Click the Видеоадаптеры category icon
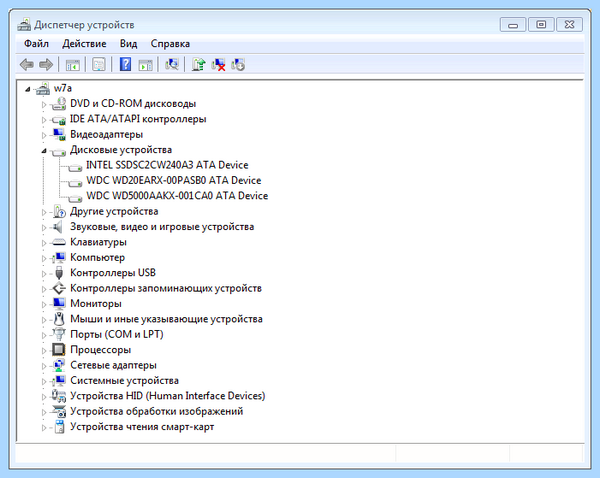 coord(59,135)
